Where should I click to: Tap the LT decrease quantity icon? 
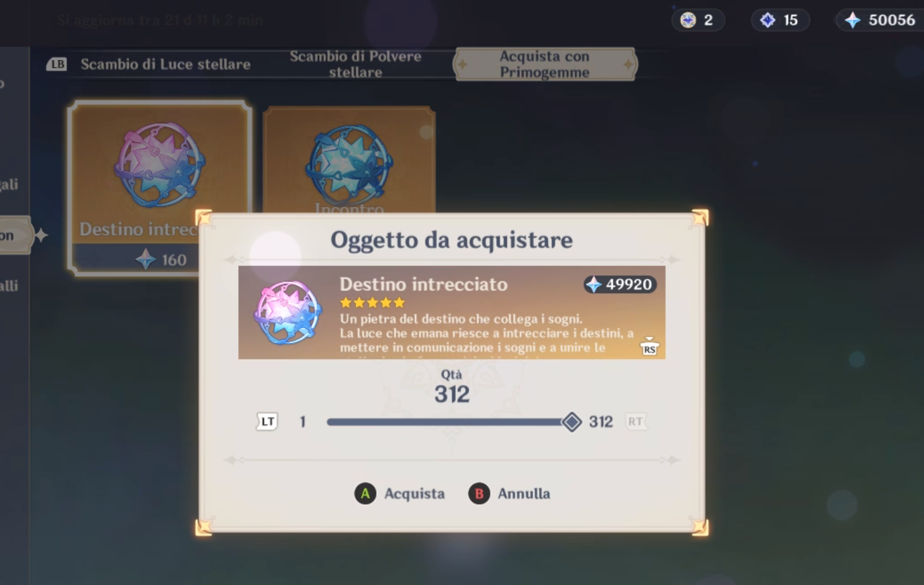click(x=267, y=421)
